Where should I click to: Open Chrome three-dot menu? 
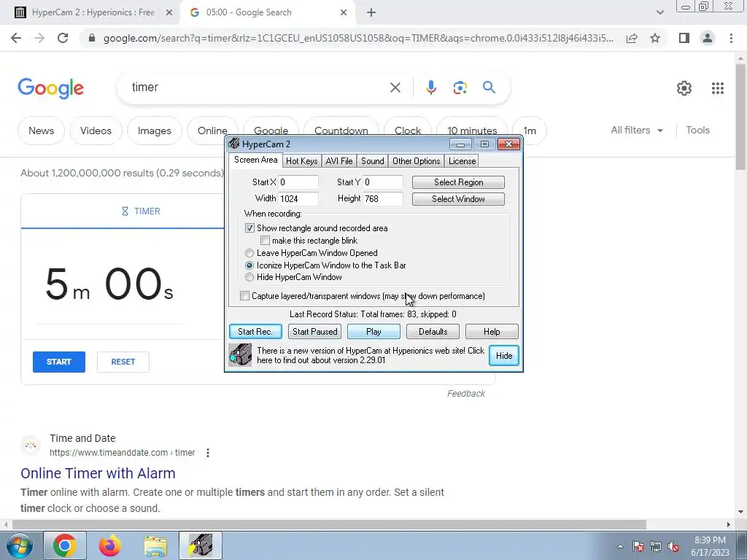tap(731, 38)
